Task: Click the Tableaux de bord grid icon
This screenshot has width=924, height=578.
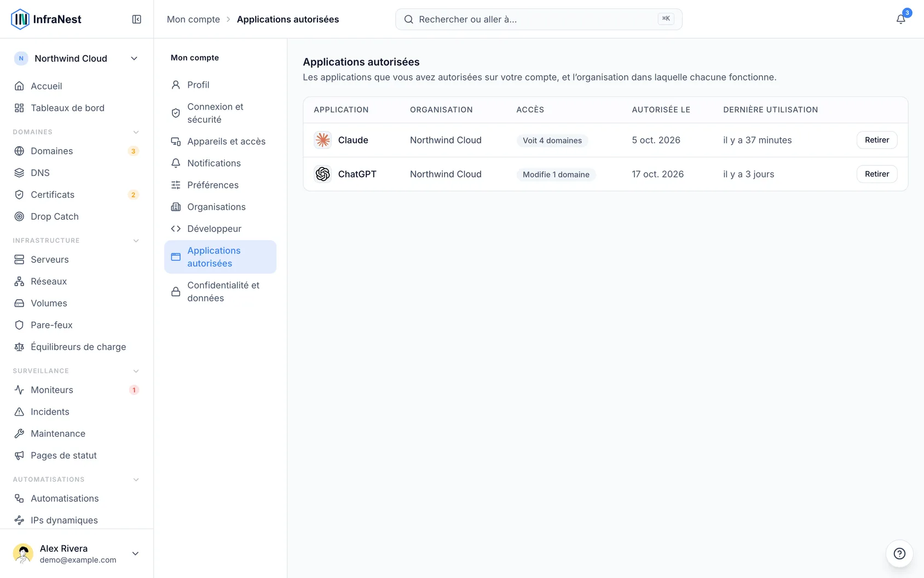Action: coord(19,108)
